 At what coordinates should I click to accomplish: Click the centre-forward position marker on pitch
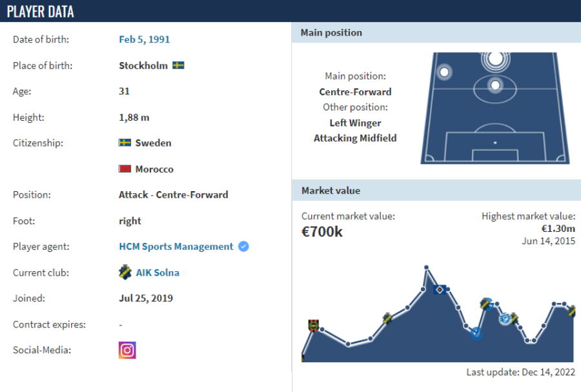tap(495, 59)
